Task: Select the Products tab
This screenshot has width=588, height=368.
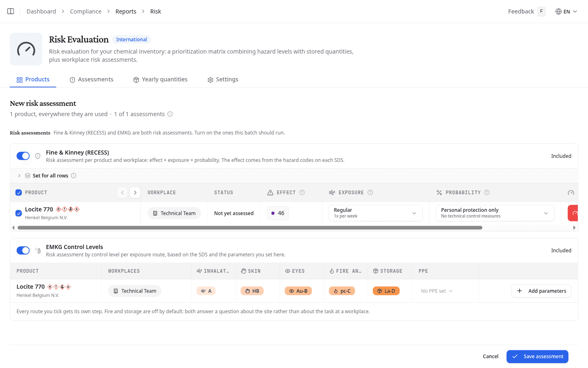Action: (x=33, y=79)
